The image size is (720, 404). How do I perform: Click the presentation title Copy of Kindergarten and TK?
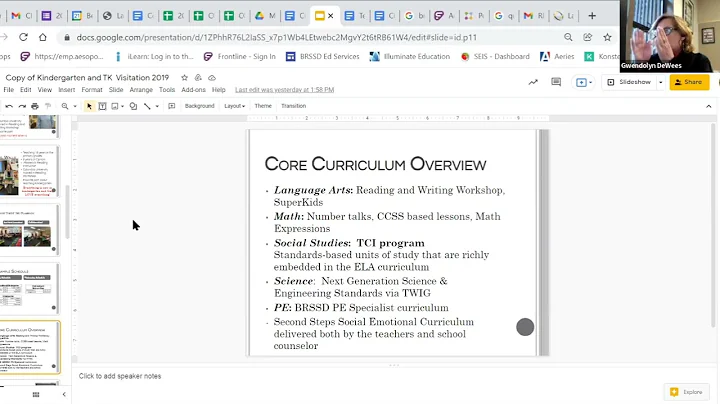pyautogui.click(x=87, y=78)
